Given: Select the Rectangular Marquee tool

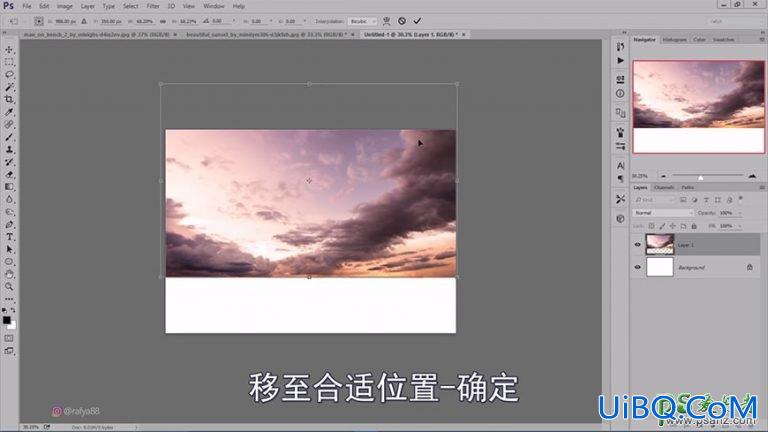Looking at the screenshot, I should pos(9,62).
